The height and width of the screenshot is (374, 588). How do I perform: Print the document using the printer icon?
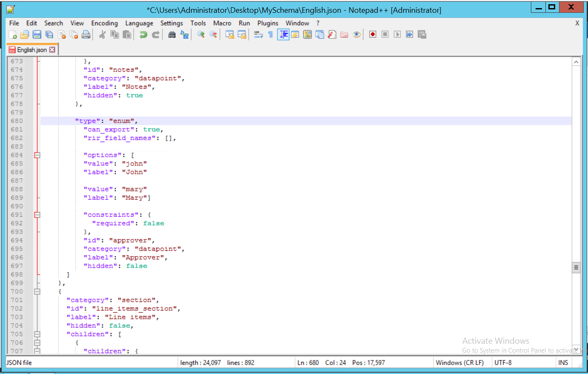[x=86, y=35]
